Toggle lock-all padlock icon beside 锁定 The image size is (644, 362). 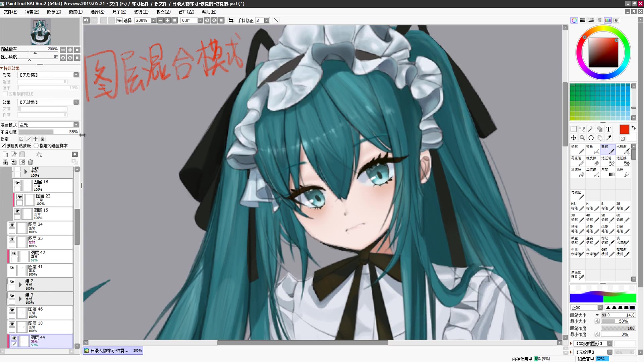coord(43,139)
